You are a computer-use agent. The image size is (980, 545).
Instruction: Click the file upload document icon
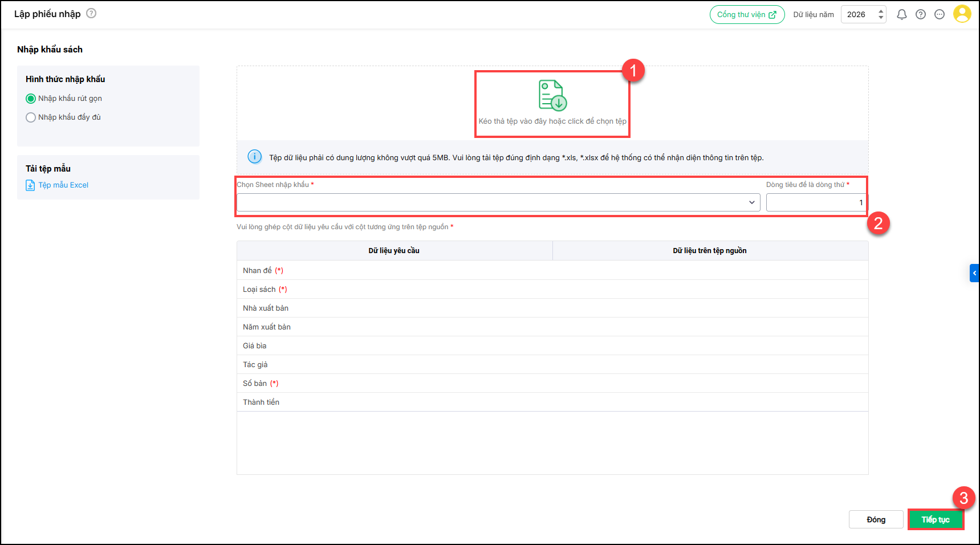(552, 95)
